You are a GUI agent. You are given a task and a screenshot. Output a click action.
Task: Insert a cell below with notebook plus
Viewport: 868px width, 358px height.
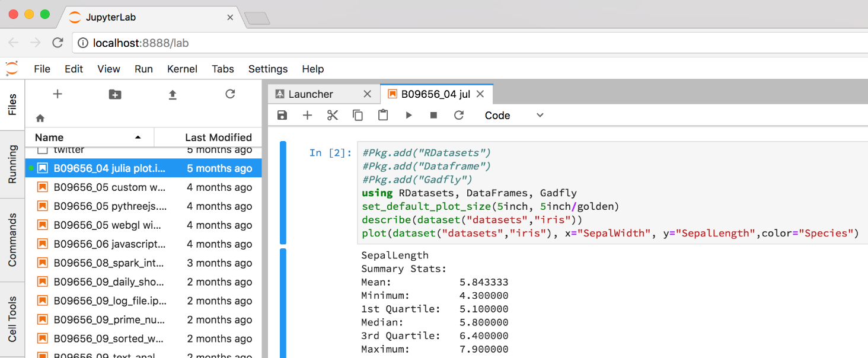pyautogui.click(x=307, y=115)
